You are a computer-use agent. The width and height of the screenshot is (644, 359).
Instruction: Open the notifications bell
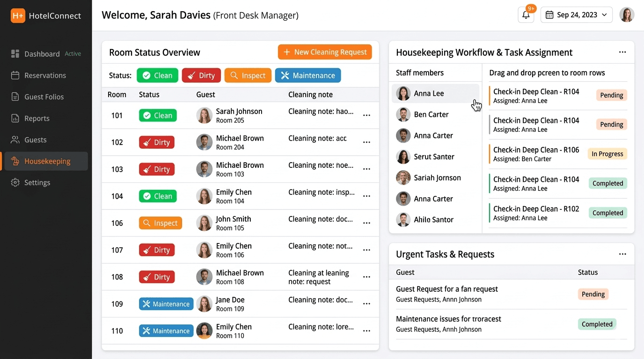click(x=526, y=15)
